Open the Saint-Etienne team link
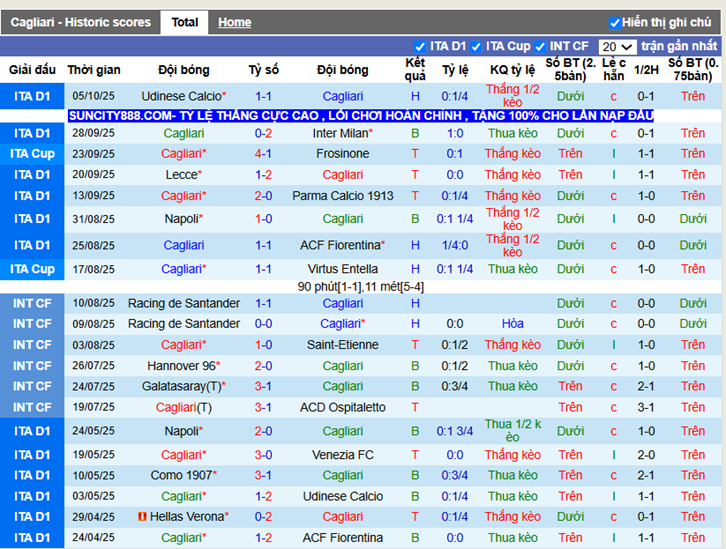The height and width of the screenshot is (549, 726). 343,345
